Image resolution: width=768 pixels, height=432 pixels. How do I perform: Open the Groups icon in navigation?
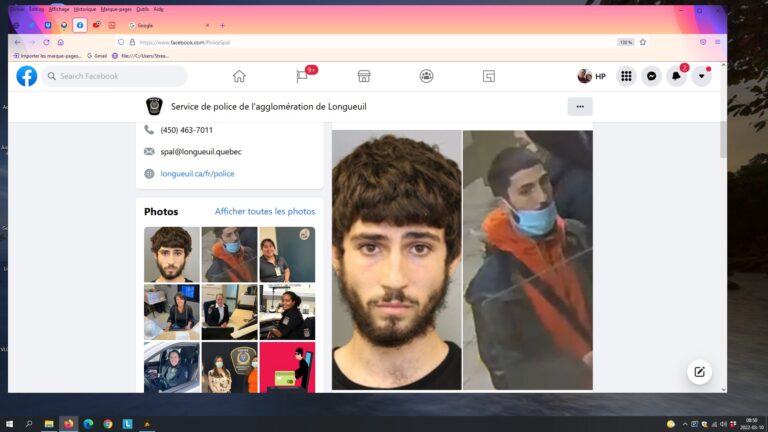(427, 76)
